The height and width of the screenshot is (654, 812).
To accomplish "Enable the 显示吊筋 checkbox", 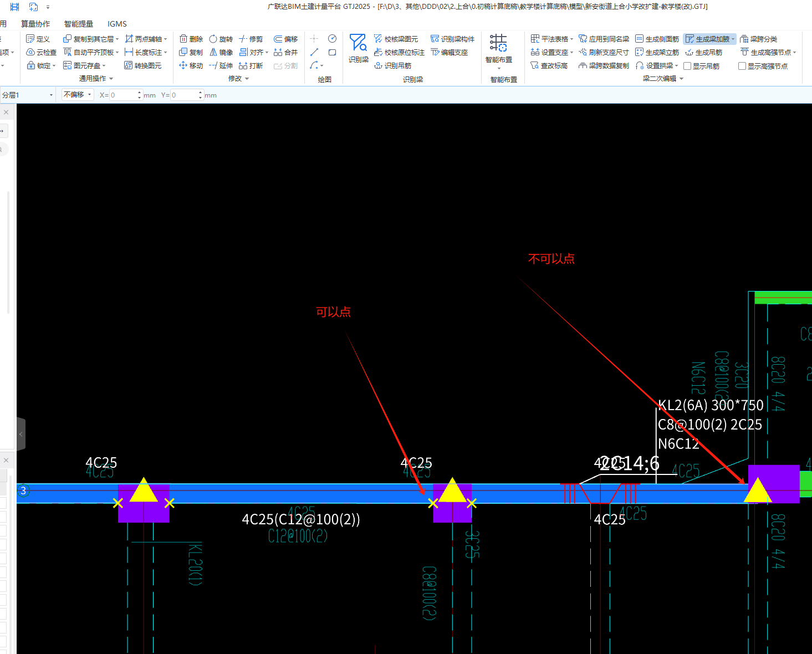I will click(687, 66).
